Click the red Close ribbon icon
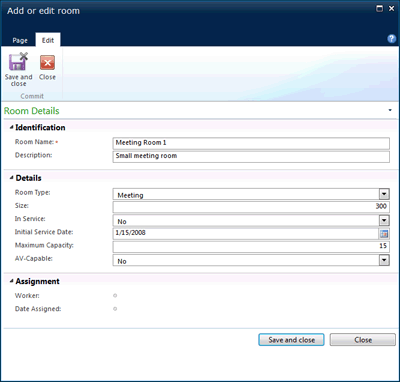 point(47,63)
